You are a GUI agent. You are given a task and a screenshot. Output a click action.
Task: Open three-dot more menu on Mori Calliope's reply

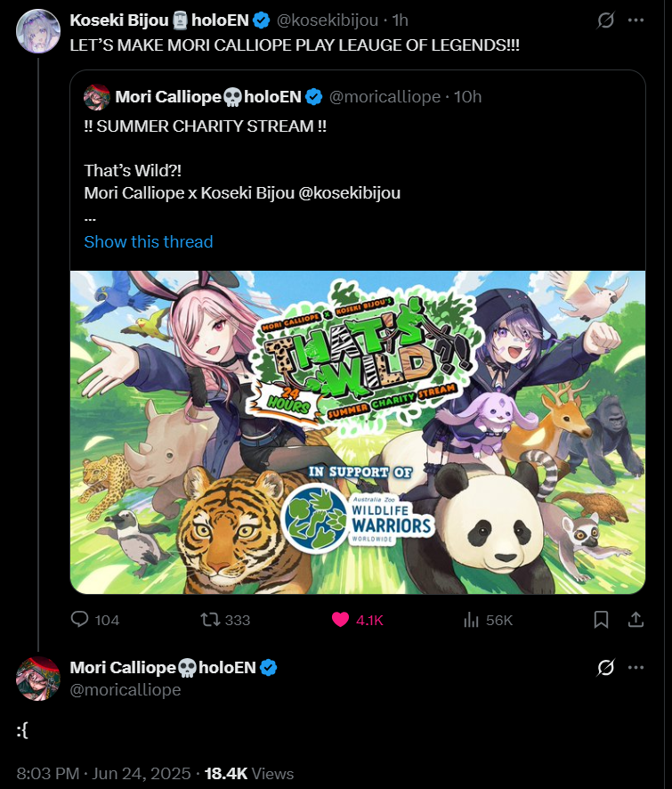click(636, 667)
